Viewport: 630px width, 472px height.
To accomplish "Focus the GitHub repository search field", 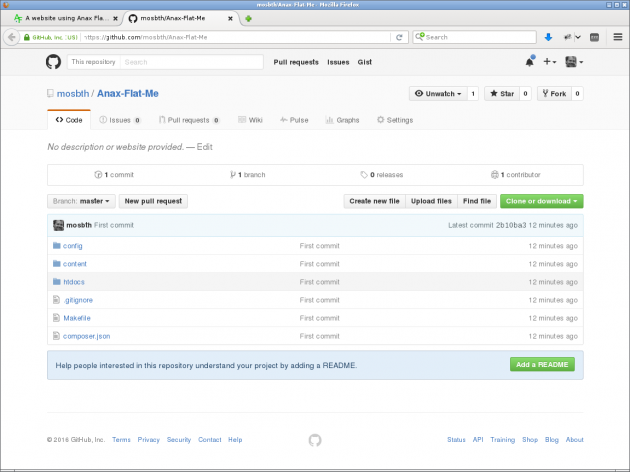I will (x=192, y=62).
